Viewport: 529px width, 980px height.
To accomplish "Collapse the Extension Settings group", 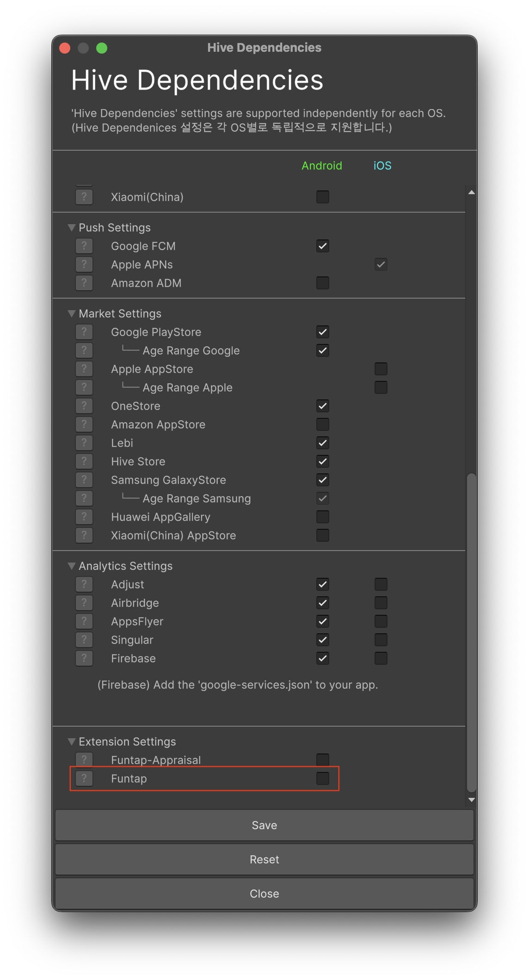I will [72, 741].
